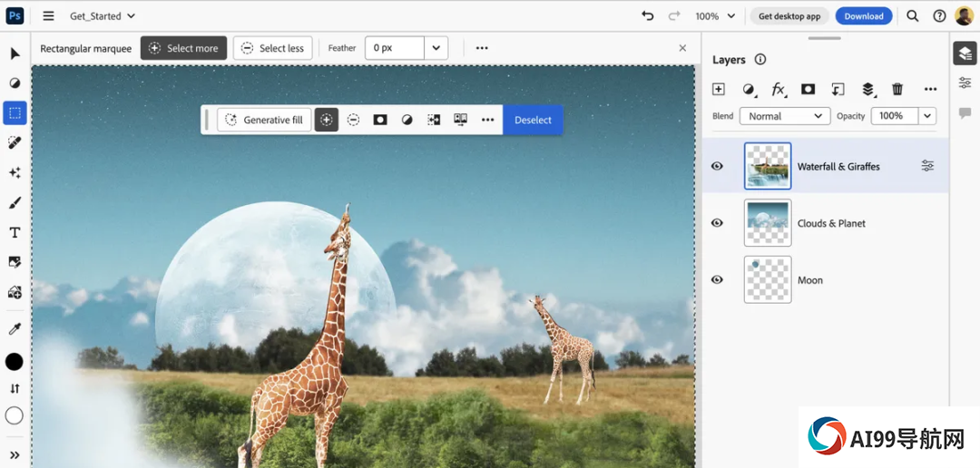
Task: Click the black foreground color swatch
Action: [15, 361]
